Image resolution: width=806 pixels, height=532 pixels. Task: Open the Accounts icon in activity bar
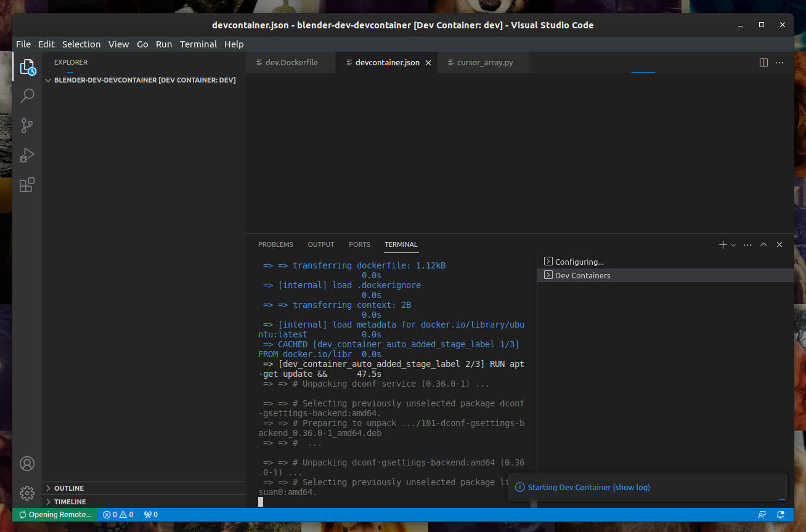(x=27, y=464)
